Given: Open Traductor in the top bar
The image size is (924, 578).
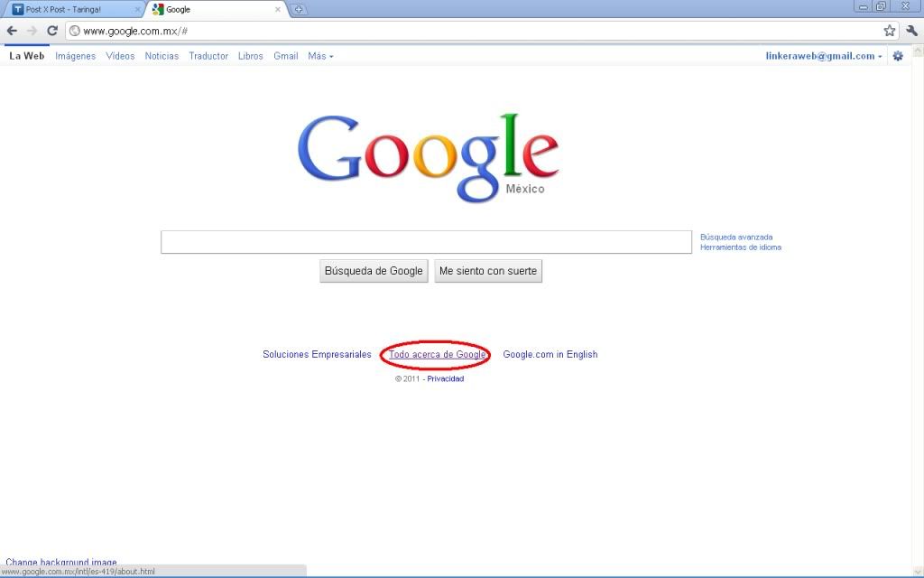Looking at the screenshot, I should [x=208, y=56].
